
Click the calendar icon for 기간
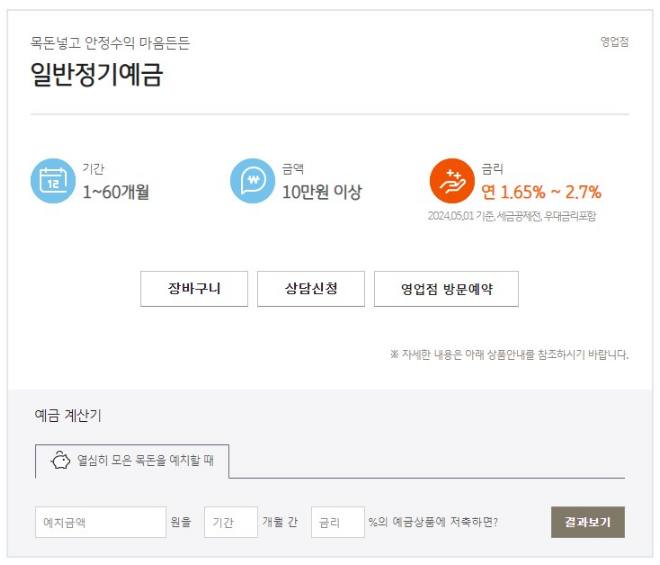point(52,181)
